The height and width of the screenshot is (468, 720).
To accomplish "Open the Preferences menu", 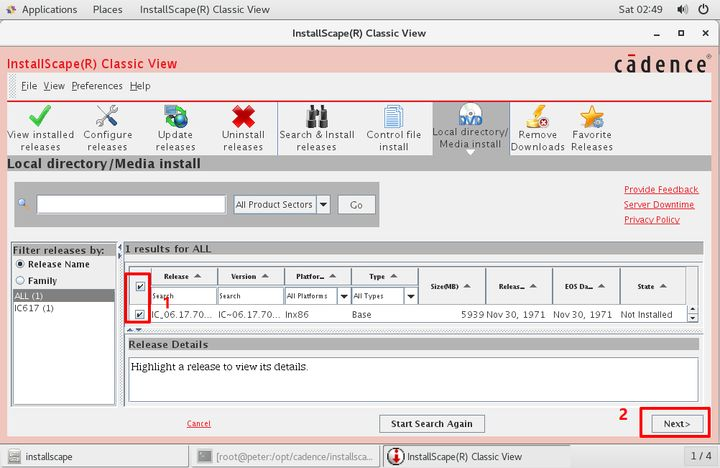I will point(97,86).
